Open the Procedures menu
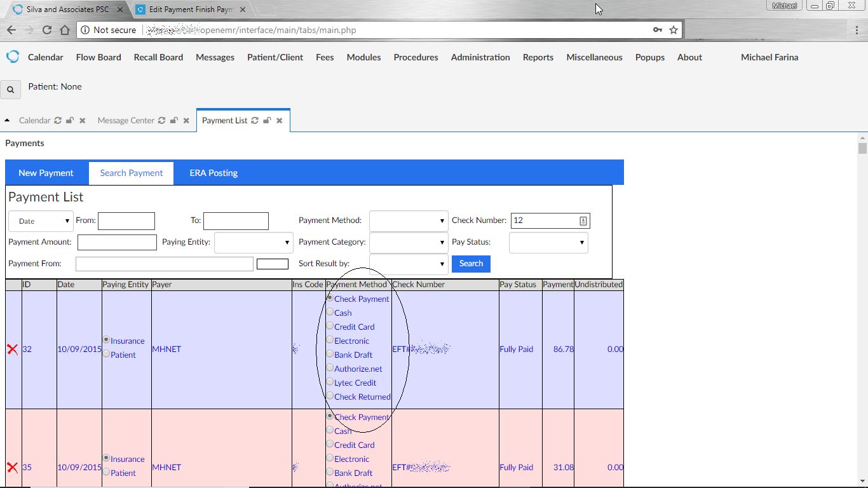This screenshot has height=488, width=868. click(x=416, y=57)
